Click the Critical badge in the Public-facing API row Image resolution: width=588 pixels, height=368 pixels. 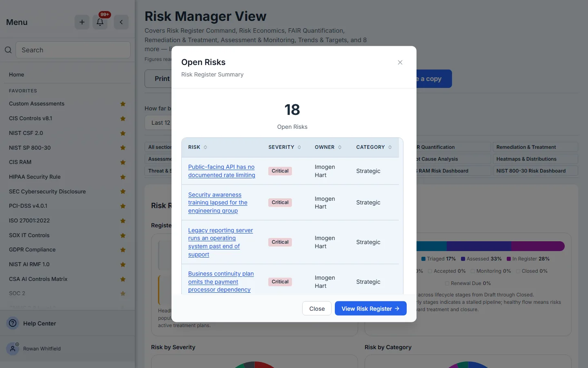280,171
